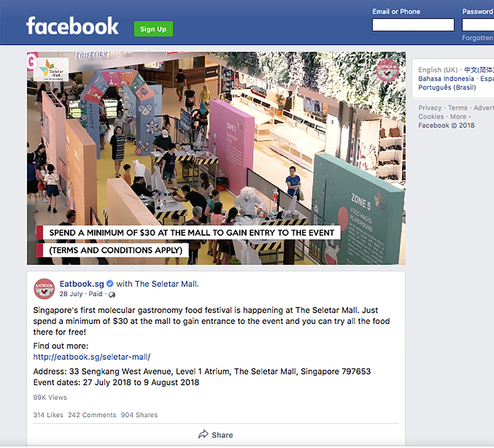The width and height of the screenshot is (494, 448).
Task: Switch language to Bahasa Indonesia
Action: click(446, 79)
